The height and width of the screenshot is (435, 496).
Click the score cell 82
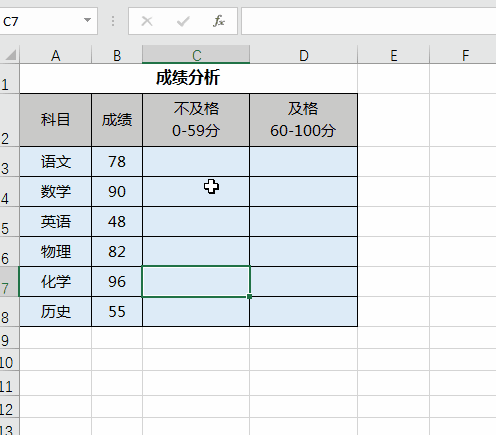pyautogui.click(x=117, y=252)
